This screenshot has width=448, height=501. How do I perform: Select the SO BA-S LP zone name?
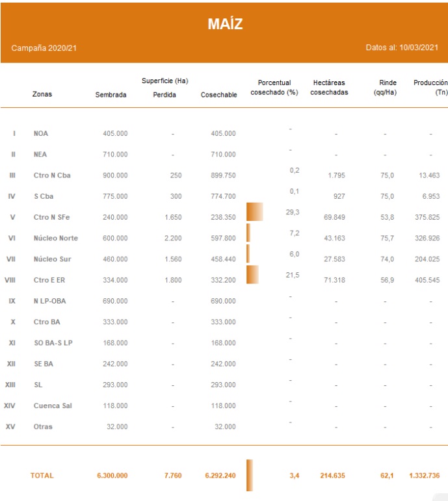click(x=53, y=343)
